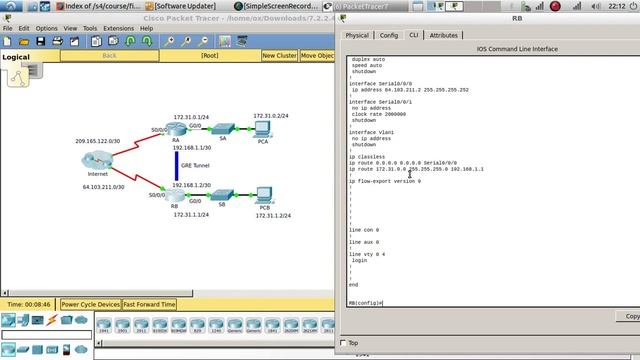The image size is (640, 360).
Task: Switch to the Physical tab in RB
Action: click(x=357, y=36)
